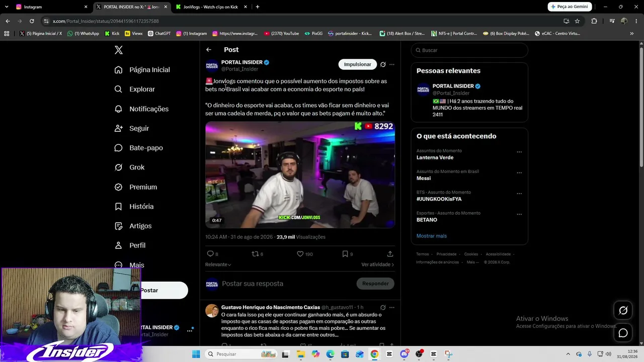Reload the current page
This screenshot has width=644, height=362.
pyautogui.click(x=32, y=21)
